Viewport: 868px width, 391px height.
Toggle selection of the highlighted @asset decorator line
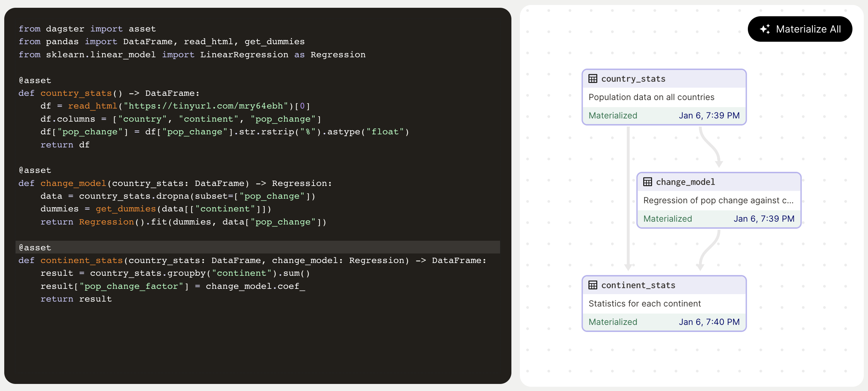[35, 247]
